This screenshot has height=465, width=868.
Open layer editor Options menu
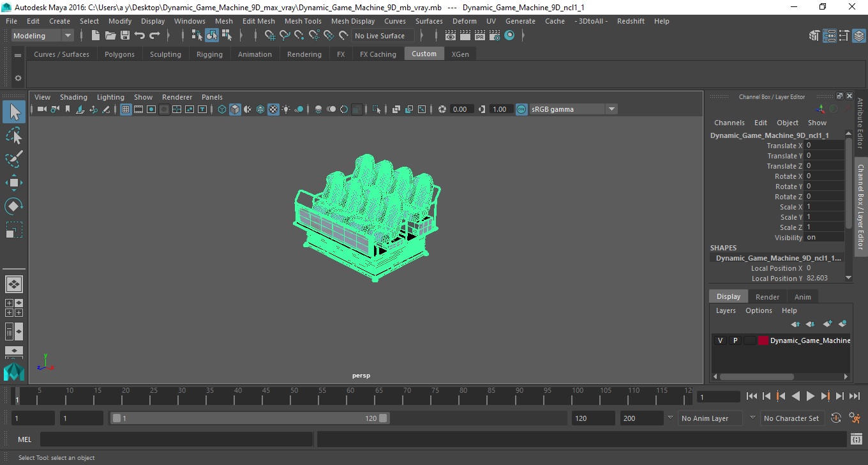pos(758,310)
